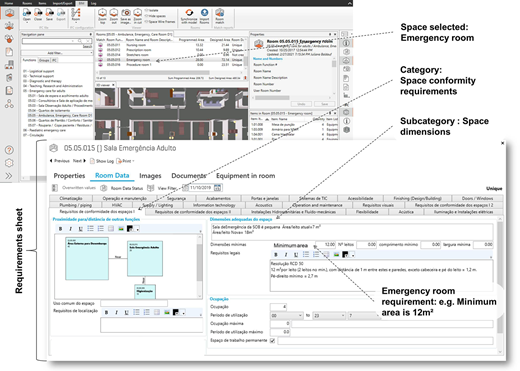Click Search link in Navigation pane
Image resolution: width=520 pixels, height=371 pixels.
[x=87, y=46]
